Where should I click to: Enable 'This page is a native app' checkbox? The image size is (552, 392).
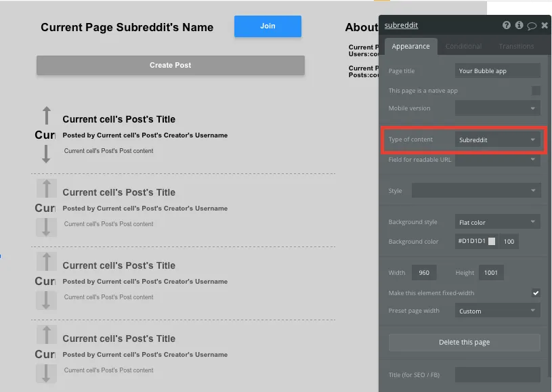coord(536,91)
